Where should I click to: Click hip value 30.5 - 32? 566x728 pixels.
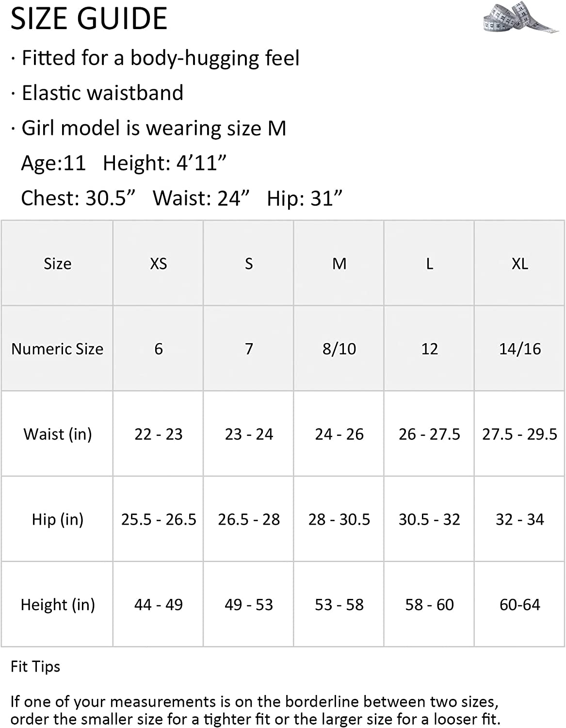[x=429, y=519]
